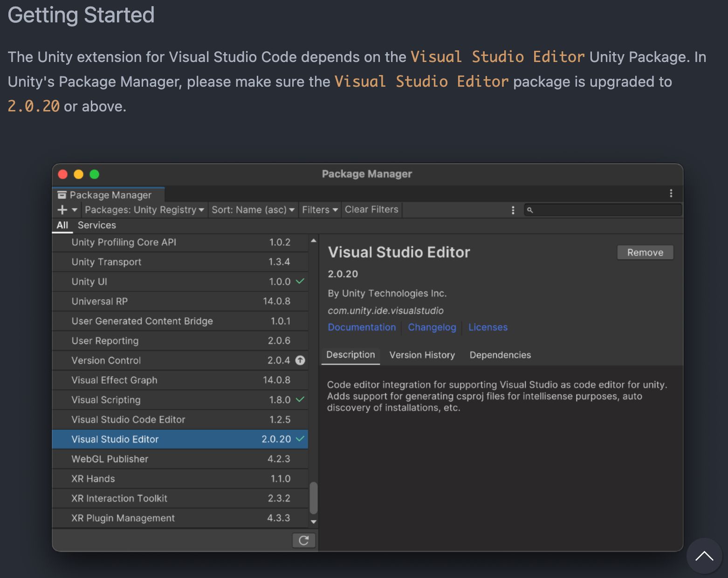This screenshot has height=578, width=728.
Task: Click the red close window button
Action: coord(63,174)
